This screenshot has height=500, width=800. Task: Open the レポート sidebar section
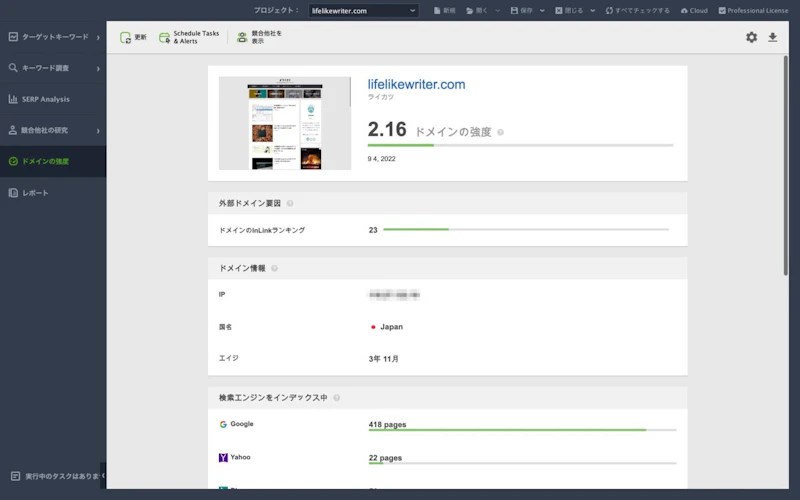53,193
